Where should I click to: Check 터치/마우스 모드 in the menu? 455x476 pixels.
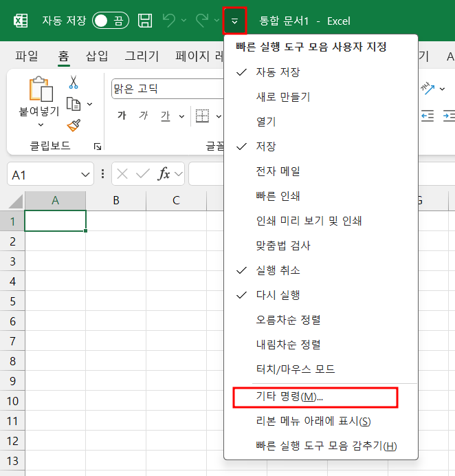(321, 369)
